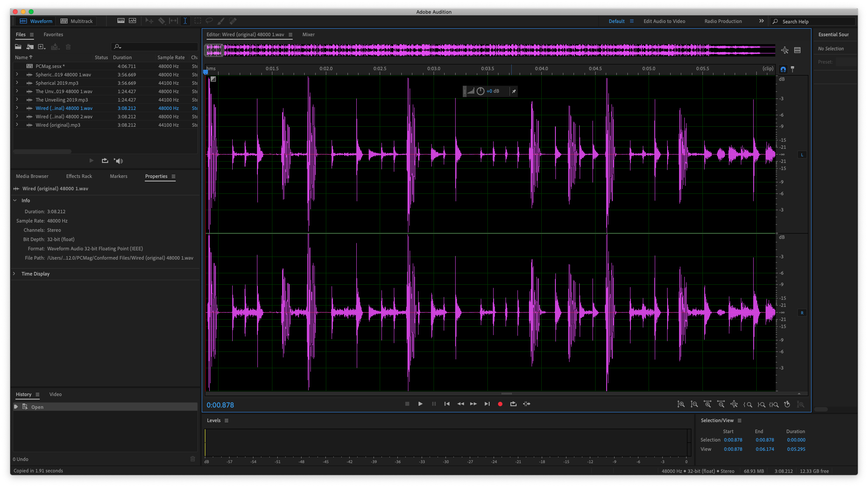
Task: Click the list view icon beside overview
Action: tap(797, 50)
